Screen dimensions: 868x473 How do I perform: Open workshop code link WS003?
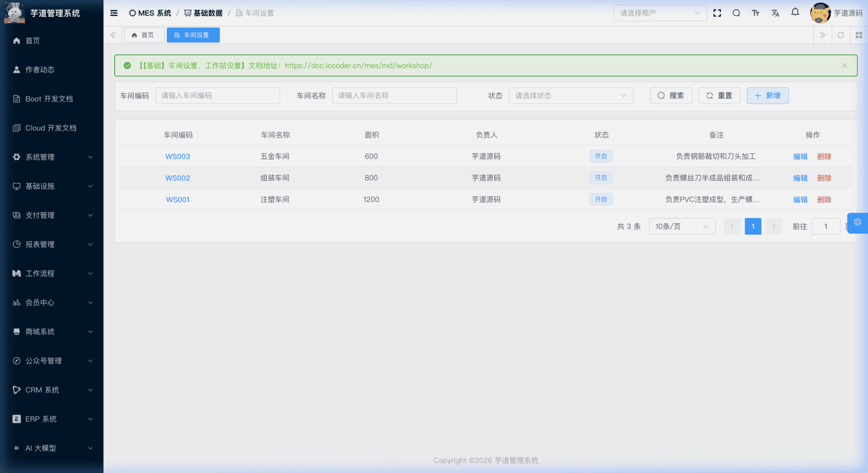tap(178, 157)
